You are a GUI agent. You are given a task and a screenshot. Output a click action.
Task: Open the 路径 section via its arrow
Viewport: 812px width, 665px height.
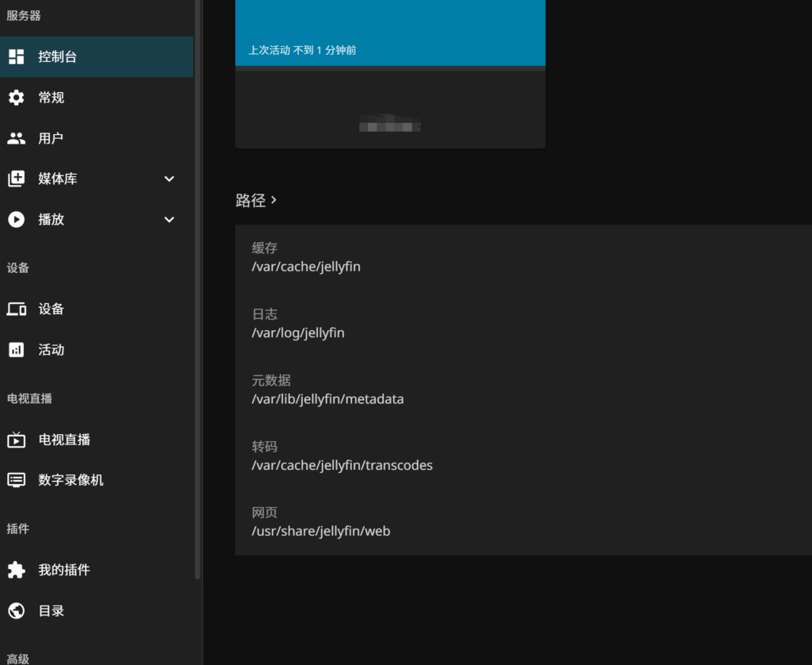274,200
